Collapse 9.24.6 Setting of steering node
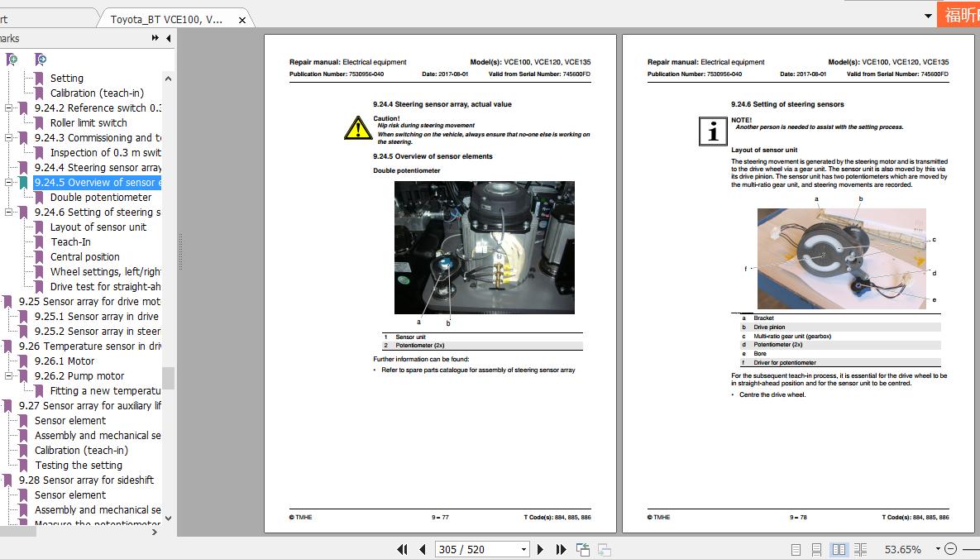 pos(9,212)
